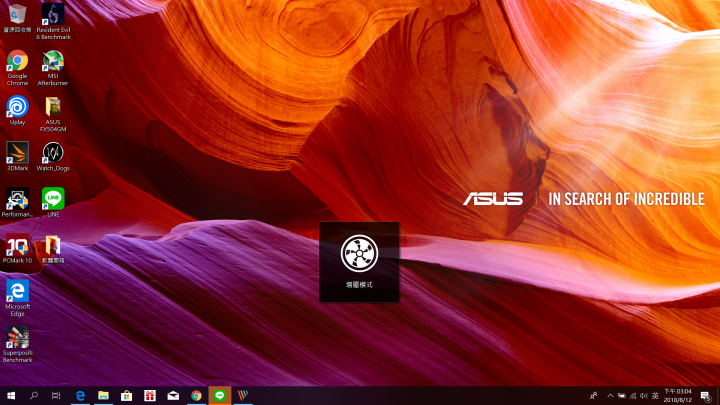Open the Performance test shortcut icon
Image resolution: width=720 pixels, height=405 pixels.
click(17, 202)
